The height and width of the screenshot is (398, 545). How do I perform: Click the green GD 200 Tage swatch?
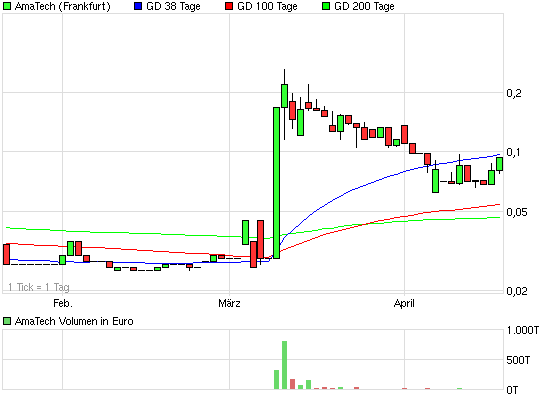[x=326, y=6]
